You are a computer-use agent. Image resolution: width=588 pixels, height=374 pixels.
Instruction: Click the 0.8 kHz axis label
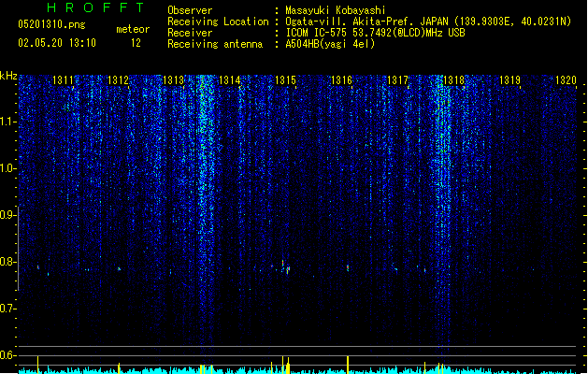point(7,262)
